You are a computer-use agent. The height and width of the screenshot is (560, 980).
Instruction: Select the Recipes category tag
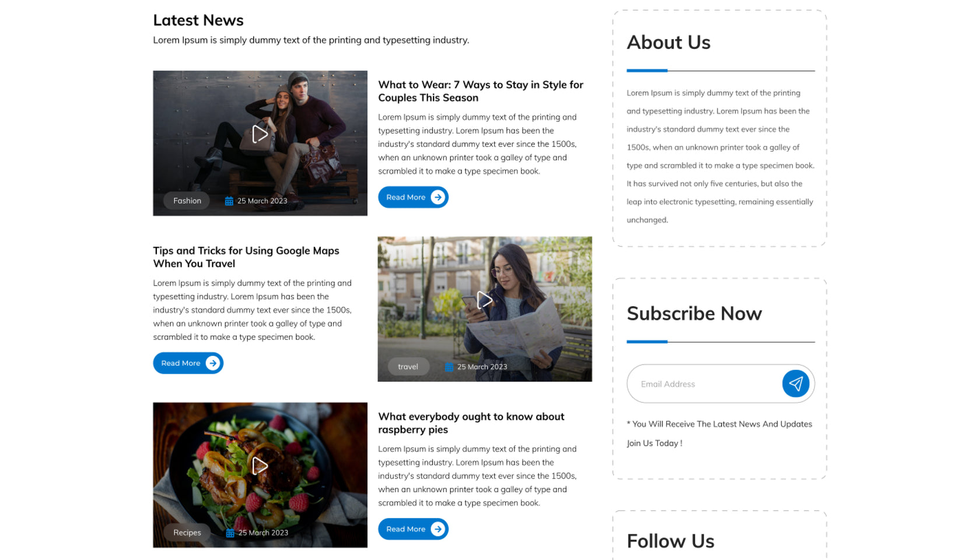point(187,533)
